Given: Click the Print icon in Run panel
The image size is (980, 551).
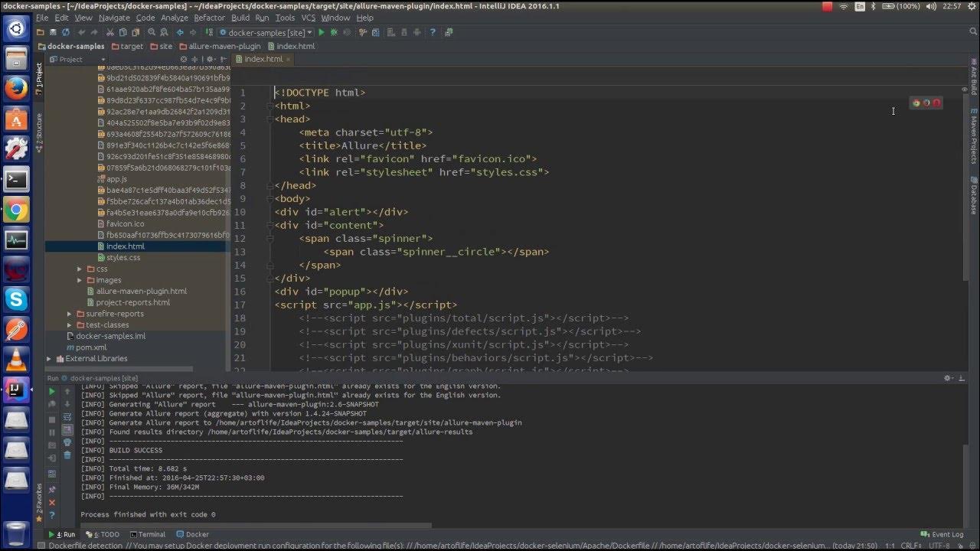Looking at the screenshot, I should [67, 442].
